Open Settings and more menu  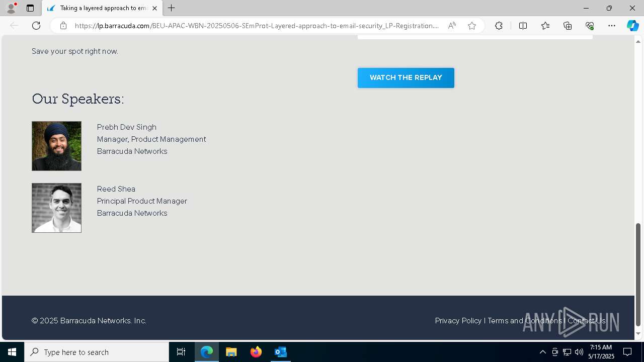[612, 26]
